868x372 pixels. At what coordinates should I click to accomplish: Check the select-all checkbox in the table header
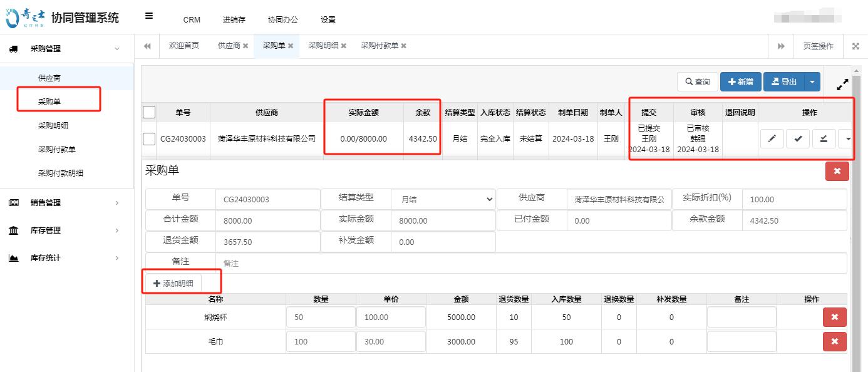click(148, 112)
